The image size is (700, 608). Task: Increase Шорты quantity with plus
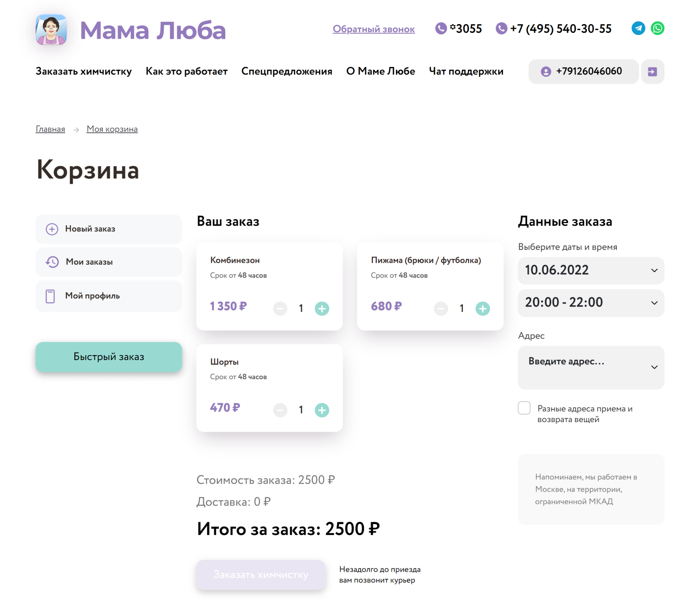(x=322, y=410)
